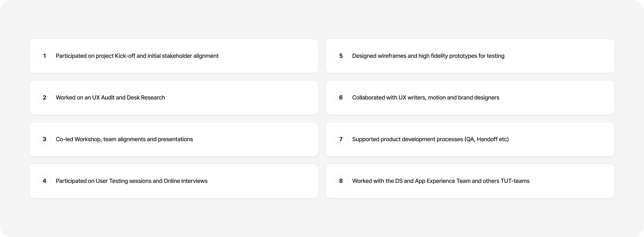Click the number 1 circle badge
This screenshot has height=237, width=644.
point(44,56)
